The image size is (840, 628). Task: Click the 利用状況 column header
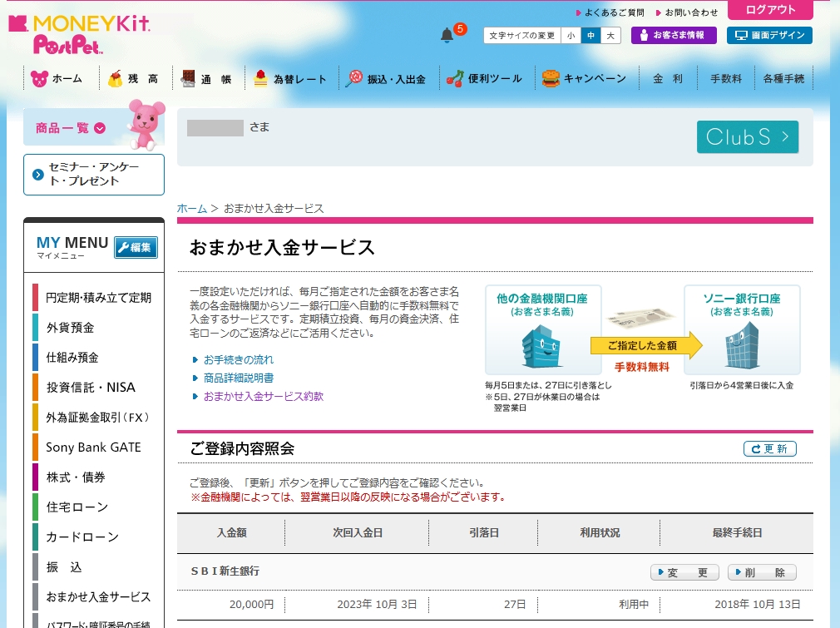pos(600,532)
